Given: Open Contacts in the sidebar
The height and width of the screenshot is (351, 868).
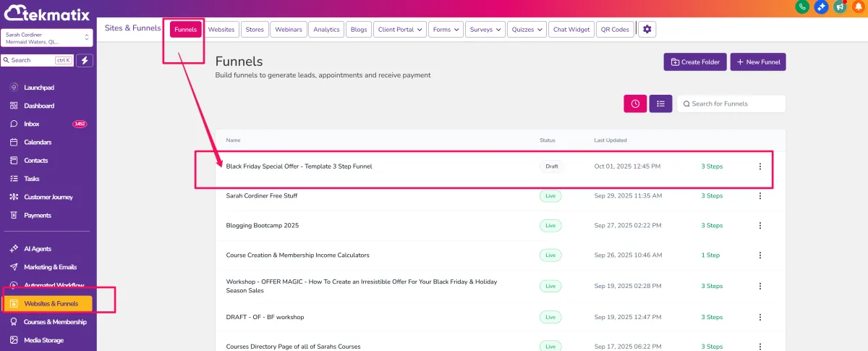Looking at the screenshot, I should [35, 161].
